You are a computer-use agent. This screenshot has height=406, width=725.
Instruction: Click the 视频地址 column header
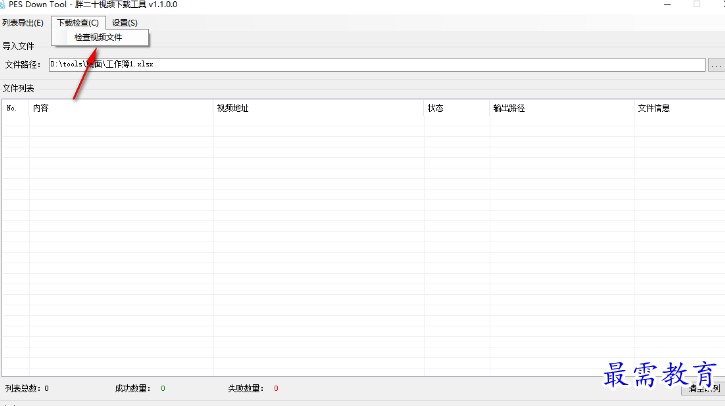tap(319, 108)
